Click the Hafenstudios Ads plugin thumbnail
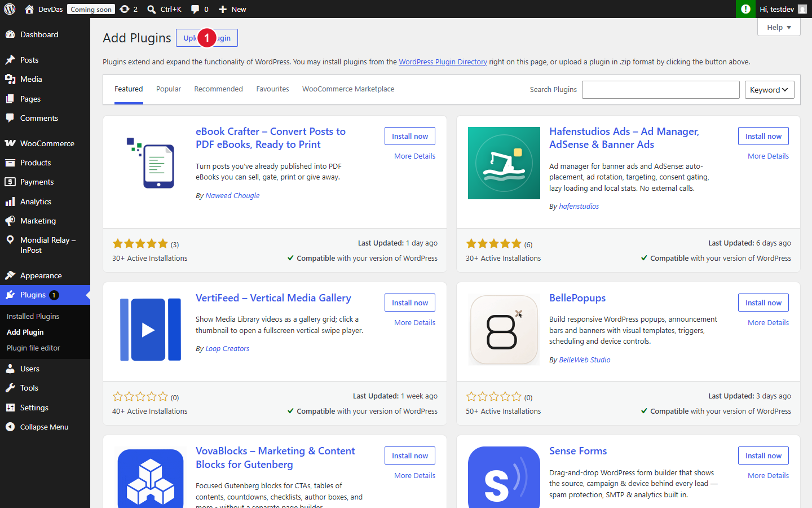 504,163
